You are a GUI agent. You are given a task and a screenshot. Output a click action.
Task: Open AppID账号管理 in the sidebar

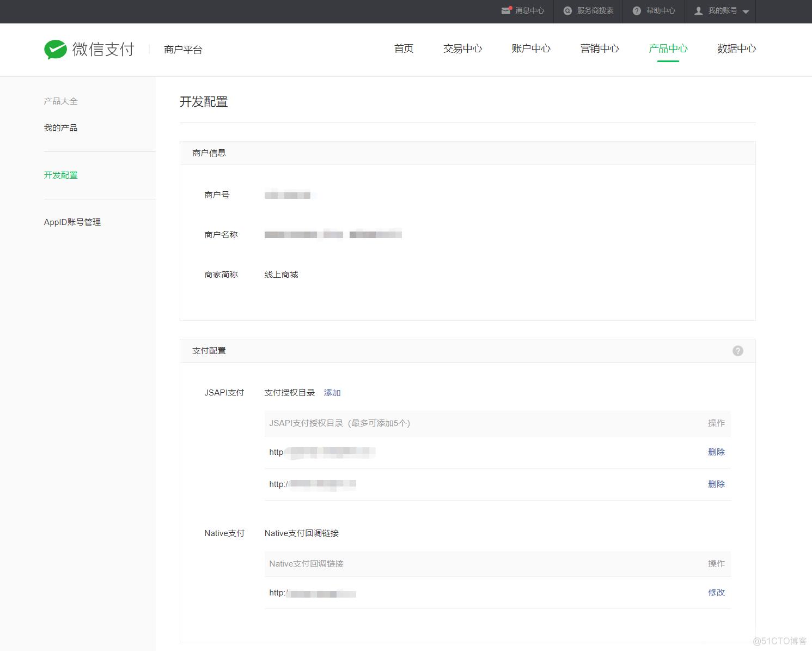point(72,222)
